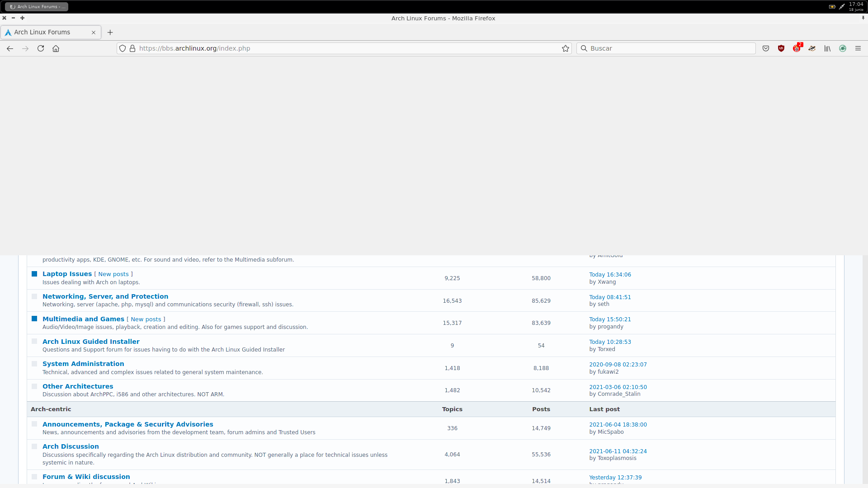Open last post 2021-06-11 04:32:24

[618, 451]
